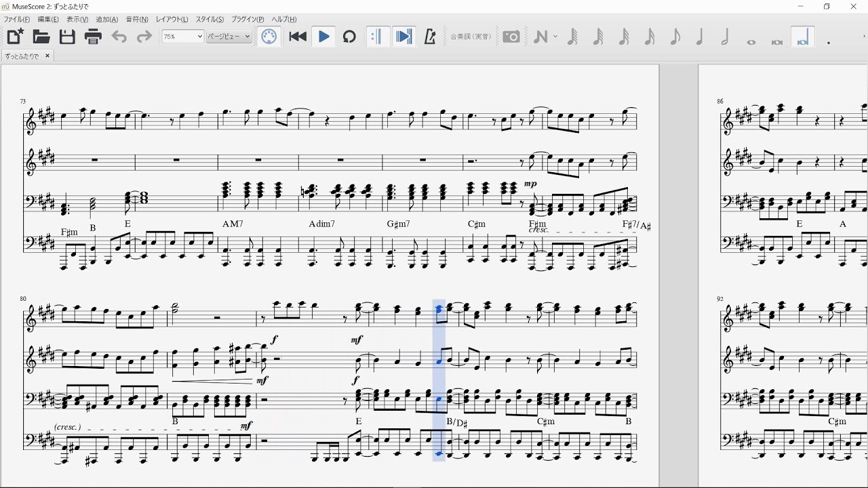Open the ページビュー view mode dropdown

(x=229, y=37)
